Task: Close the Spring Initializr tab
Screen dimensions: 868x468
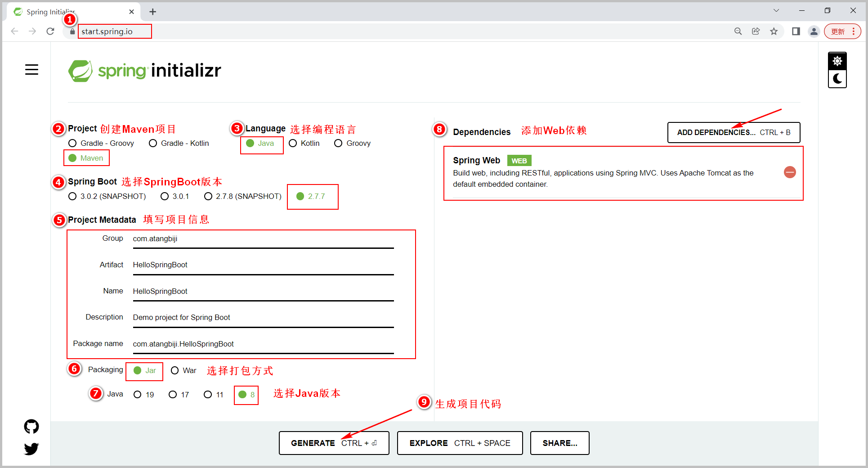Action: 131,12
